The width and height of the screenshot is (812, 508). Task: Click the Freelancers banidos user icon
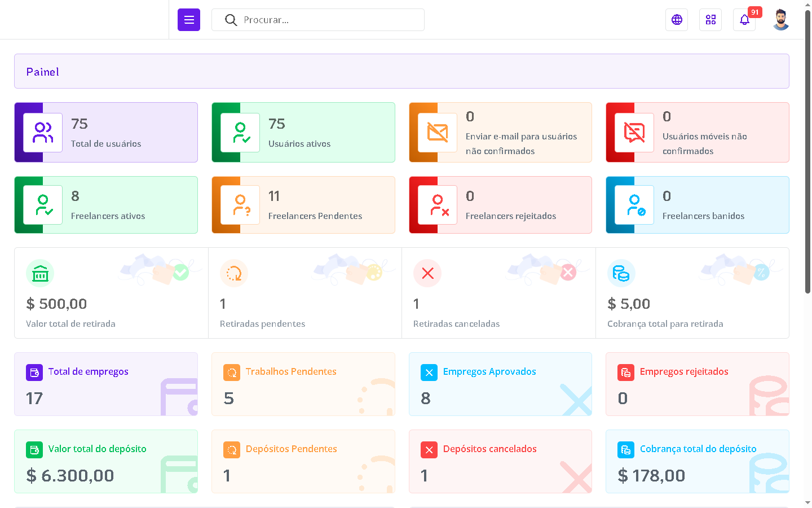click(634, 205)
